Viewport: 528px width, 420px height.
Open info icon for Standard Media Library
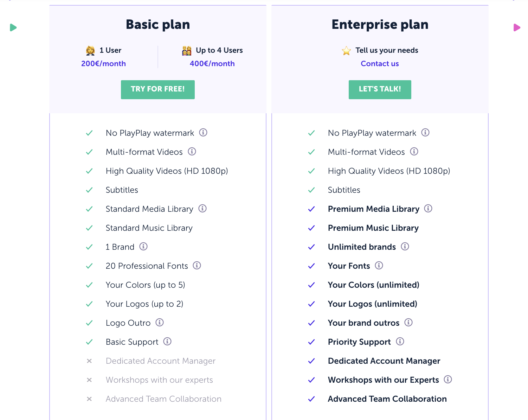(202, 209)
